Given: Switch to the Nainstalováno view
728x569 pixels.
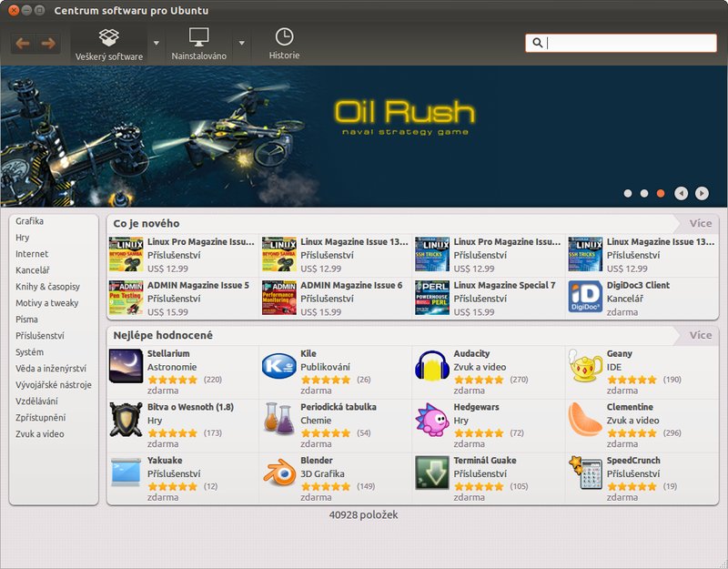Looking at the screenshot, I should (x=198, y=45).
